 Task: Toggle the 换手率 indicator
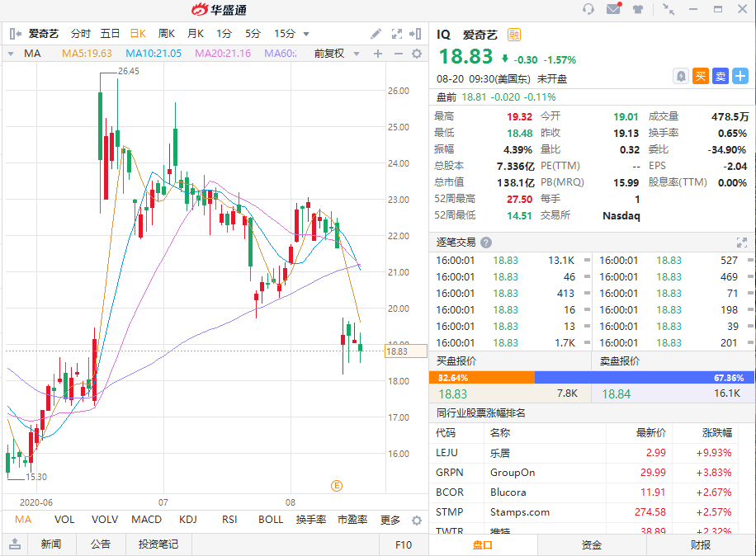click(311, 520)
